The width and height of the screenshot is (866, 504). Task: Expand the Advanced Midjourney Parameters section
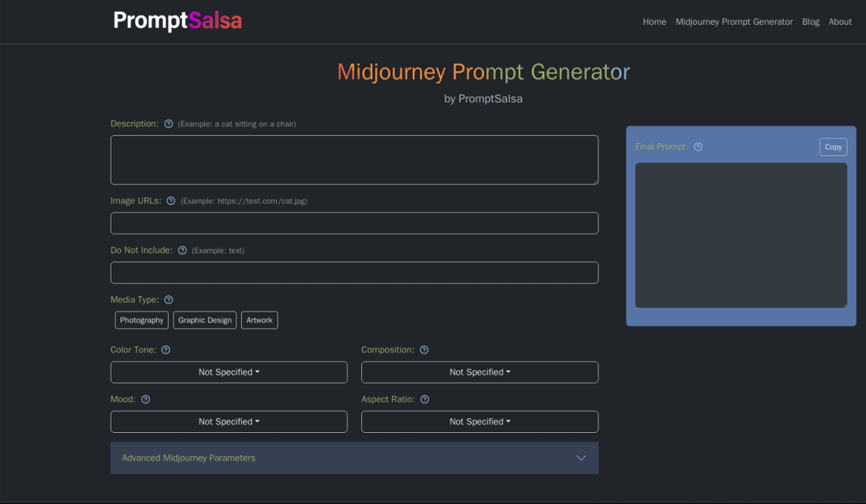tap(354, 458)
